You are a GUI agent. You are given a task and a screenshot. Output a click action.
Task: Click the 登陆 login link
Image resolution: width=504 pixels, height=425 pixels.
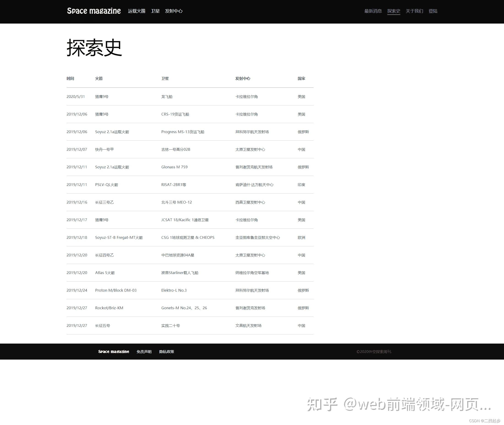(433, 11)
